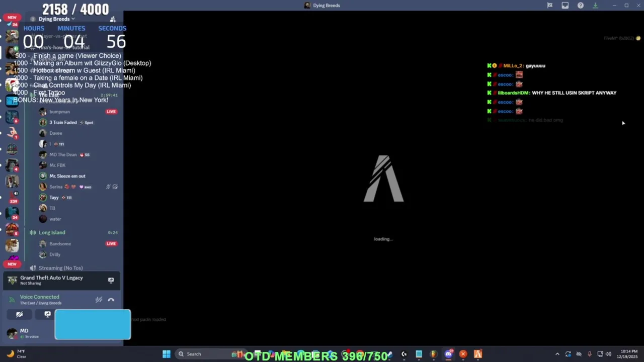Image resolution: width=644 pixels, height=362 pixels.
Task: Select user Bandsome in Long Island
Action: pyautogui.click(x=60, y=244)
